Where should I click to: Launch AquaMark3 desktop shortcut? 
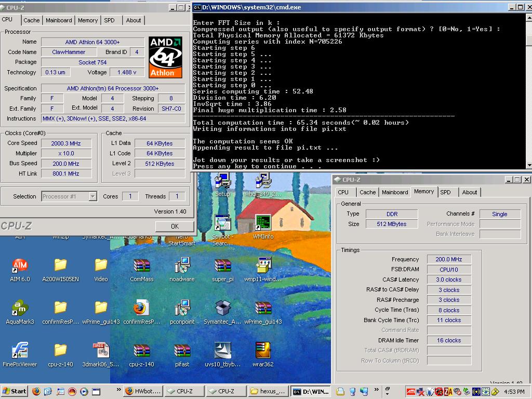pos(20,312)
